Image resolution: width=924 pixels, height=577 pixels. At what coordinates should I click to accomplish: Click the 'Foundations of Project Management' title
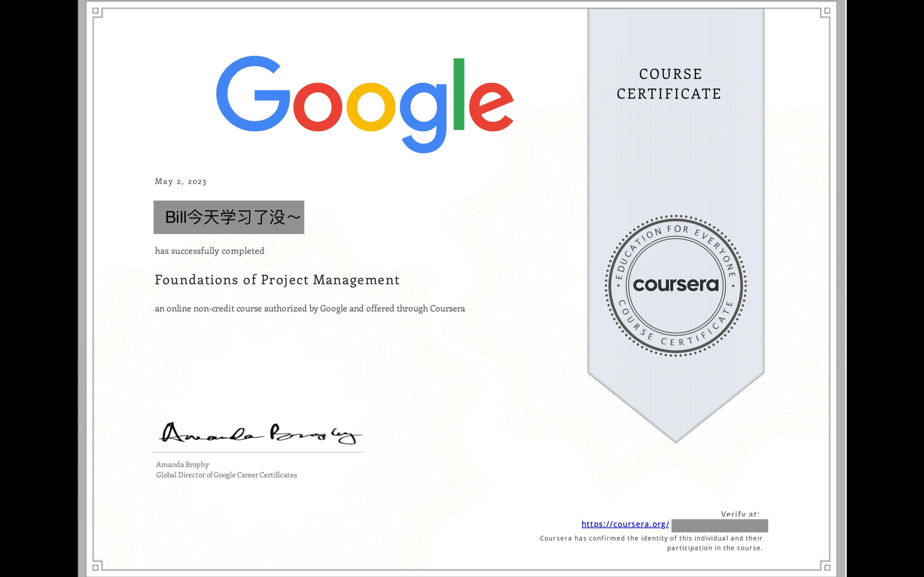click(277, 280)
